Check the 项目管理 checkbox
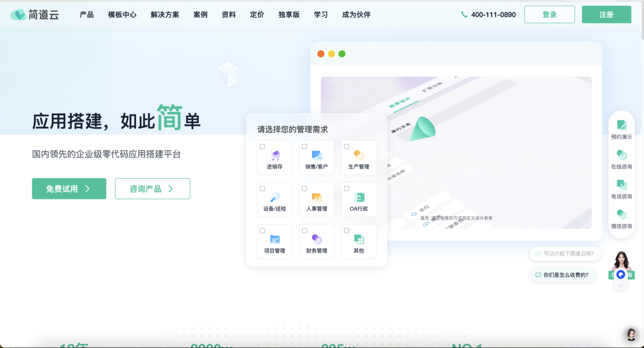The width and height of the screenshot is (644, 348). click(x=262, y=230)
